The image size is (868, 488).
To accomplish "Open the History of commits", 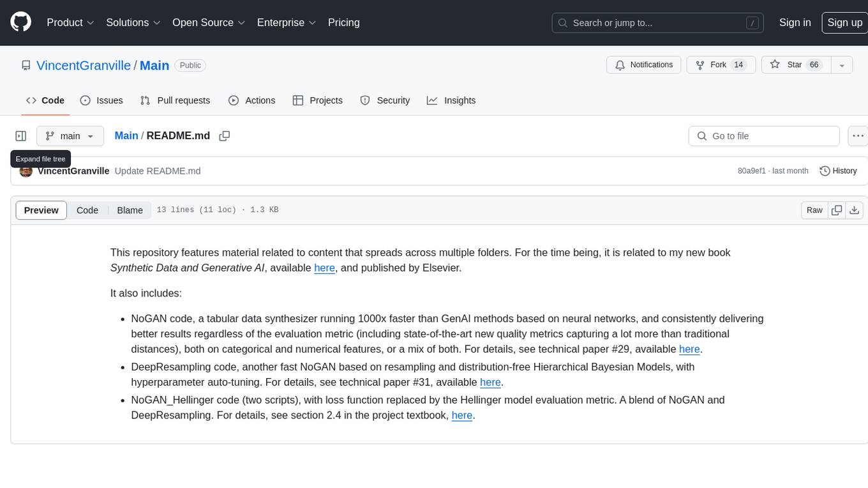I will pos(838,171).
